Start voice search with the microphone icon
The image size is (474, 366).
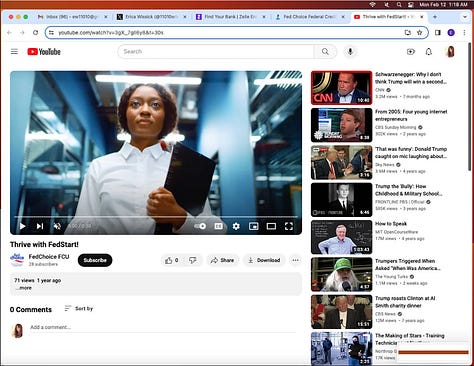(350, 51)
